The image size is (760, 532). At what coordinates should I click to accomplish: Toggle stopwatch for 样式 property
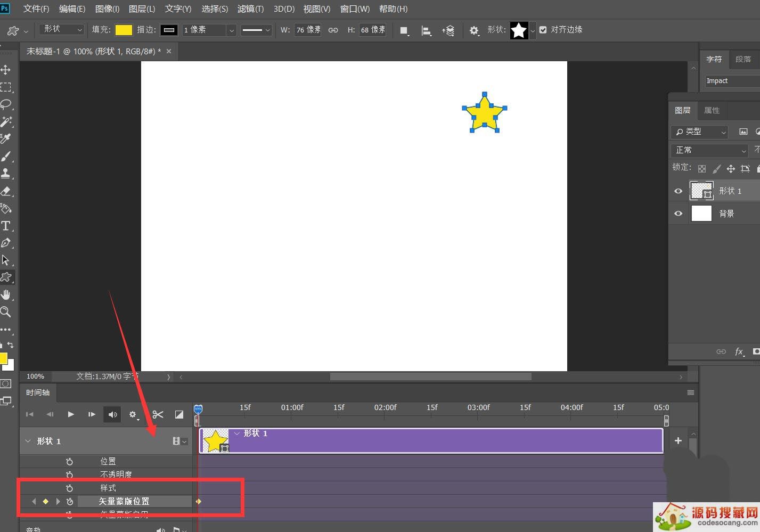(x=69, y=488)
